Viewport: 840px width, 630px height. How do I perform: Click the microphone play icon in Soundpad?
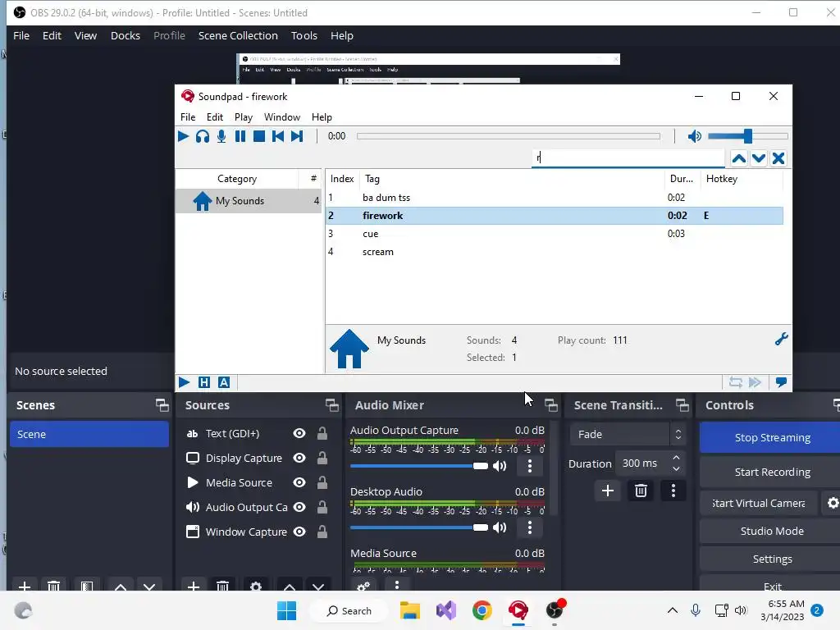pos(221,136)
